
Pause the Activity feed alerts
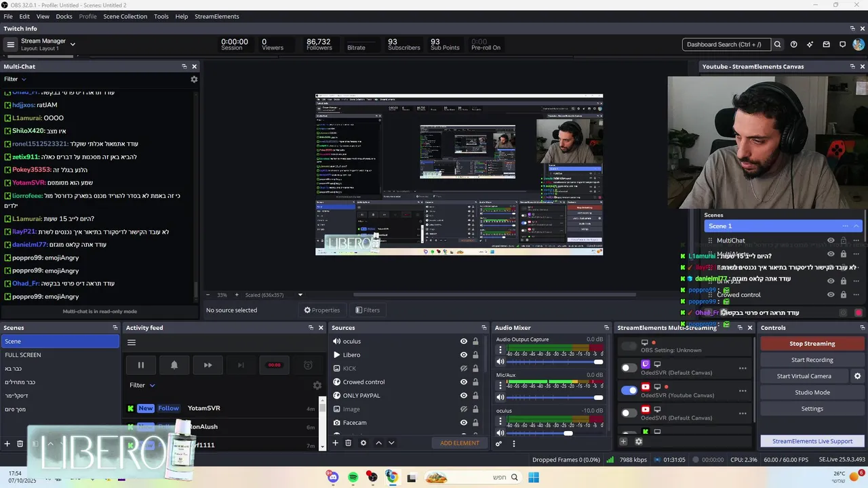click(141, 365)
